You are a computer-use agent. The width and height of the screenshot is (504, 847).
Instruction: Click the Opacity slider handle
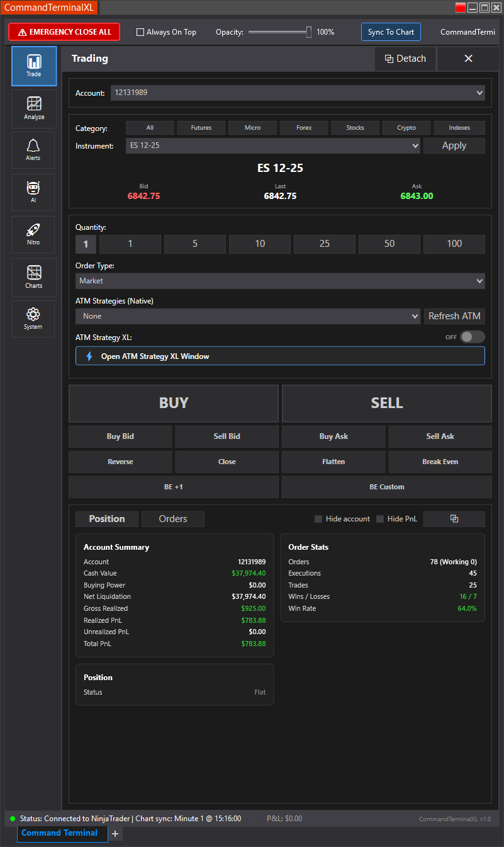pyautogui.click(x=309, y=32)
